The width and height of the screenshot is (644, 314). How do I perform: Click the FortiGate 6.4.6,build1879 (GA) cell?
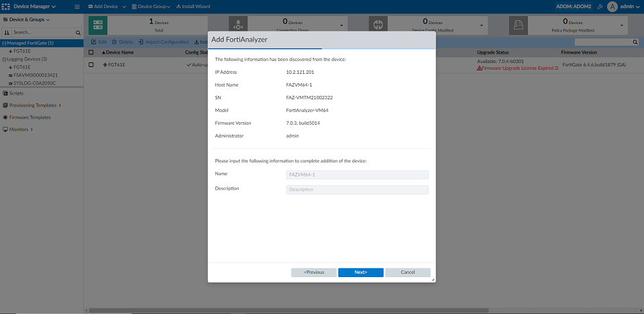pos(594,65)
